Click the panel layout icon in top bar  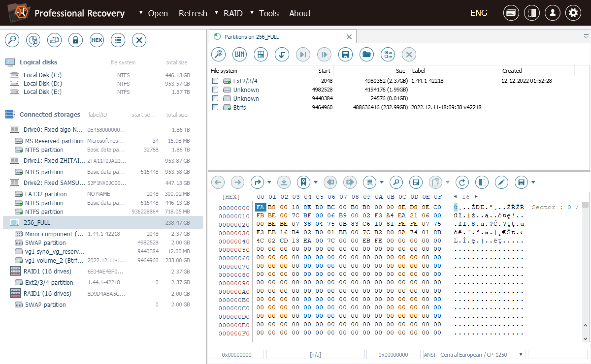(x=532, y=13)
